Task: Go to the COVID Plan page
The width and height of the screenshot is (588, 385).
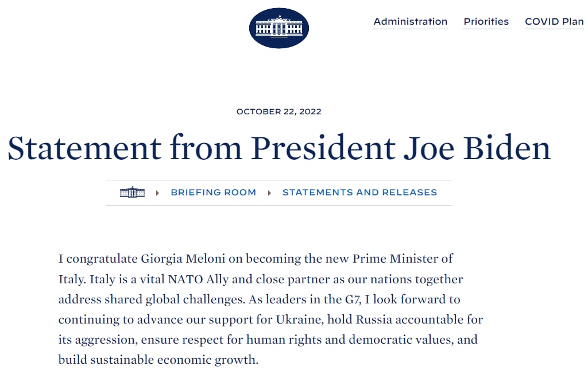Action: (x=554, y=22)
